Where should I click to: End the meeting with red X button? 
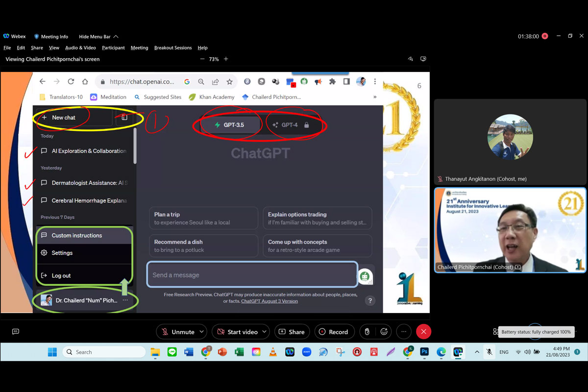click(423, 332)
